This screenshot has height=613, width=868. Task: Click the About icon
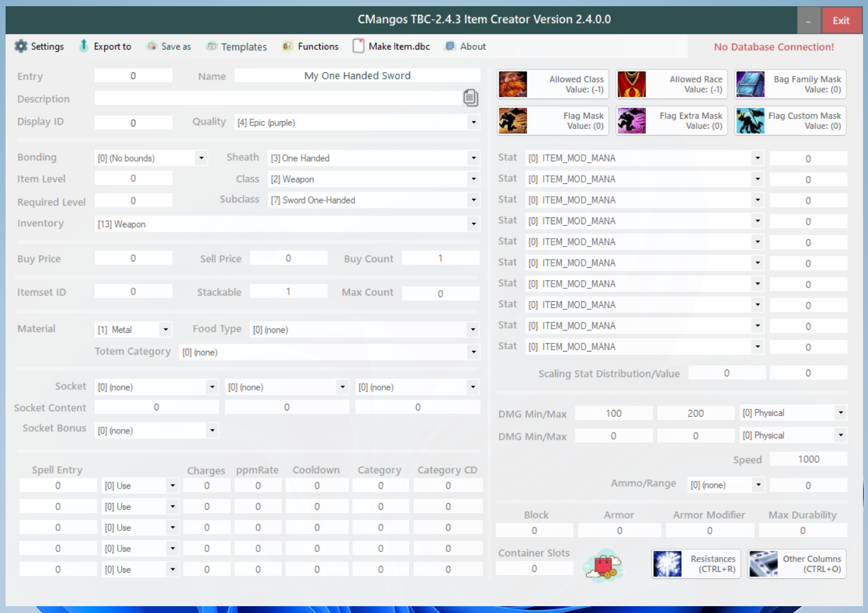click(450, 46)
